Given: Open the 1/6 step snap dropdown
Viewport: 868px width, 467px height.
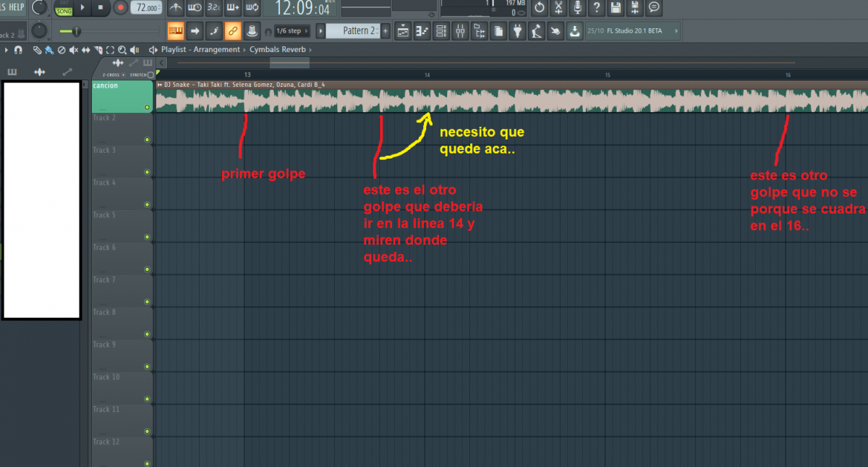Looking at the screenshot, I should click(292, 31).
